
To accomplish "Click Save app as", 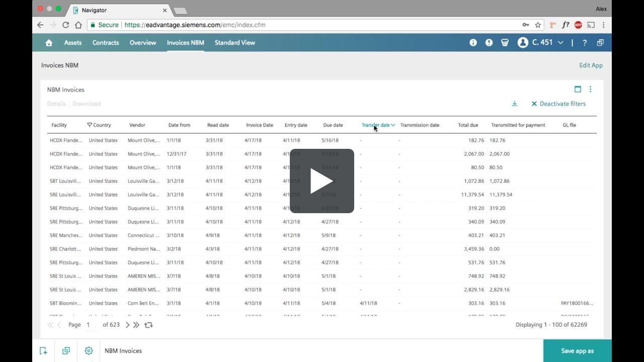I will [x=578, y=351].
